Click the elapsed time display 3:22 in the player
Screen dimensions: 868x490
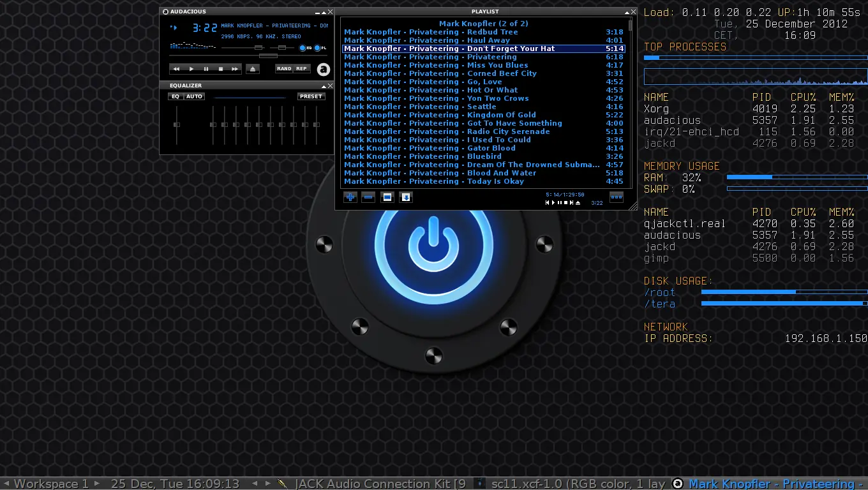pos(205,28)
